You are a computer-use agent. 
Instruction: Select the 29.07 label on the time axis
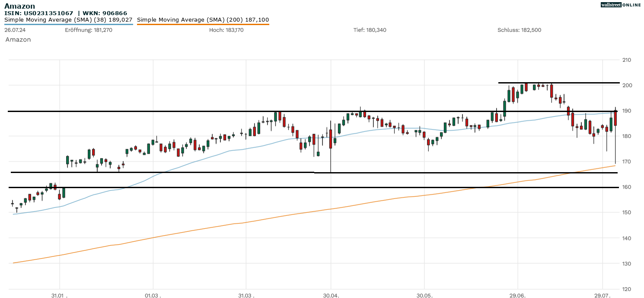click(x=603, y=295)
